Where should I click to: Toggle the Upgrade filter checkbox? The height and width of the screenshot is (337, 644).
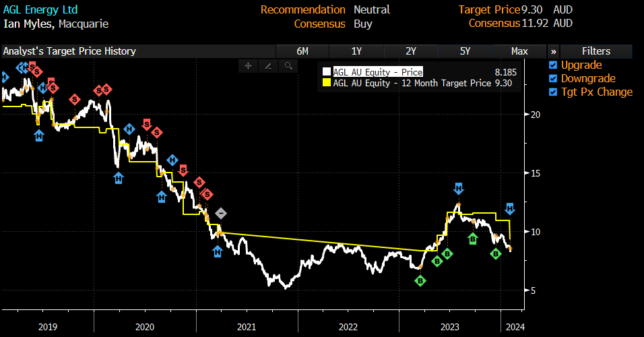tap(553, 65)
